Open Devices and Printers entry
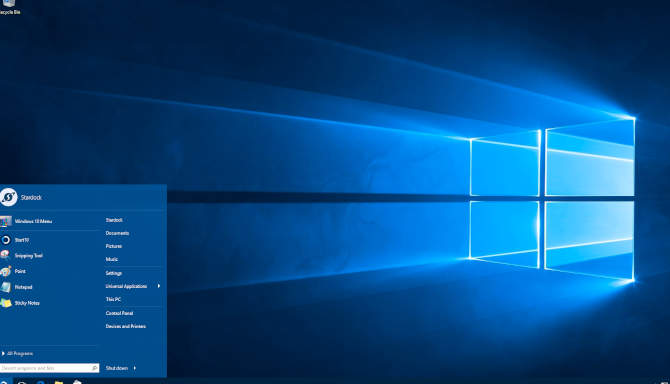 126,326
